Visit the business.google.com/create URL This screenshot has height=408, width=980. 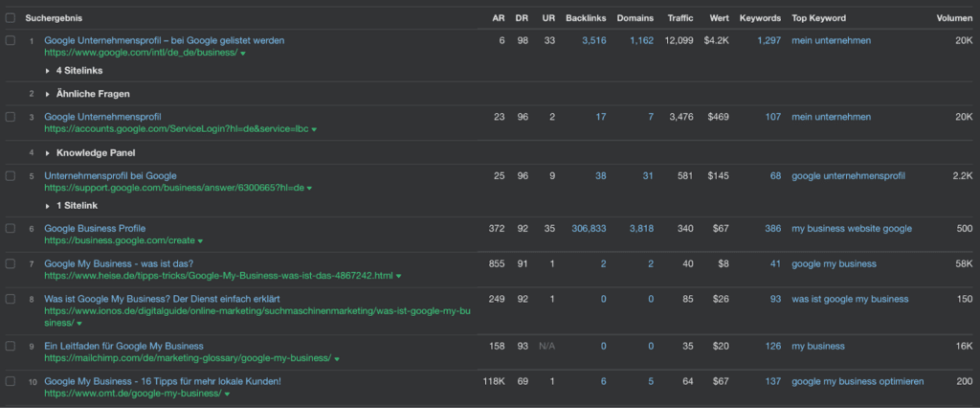(120, 241)
